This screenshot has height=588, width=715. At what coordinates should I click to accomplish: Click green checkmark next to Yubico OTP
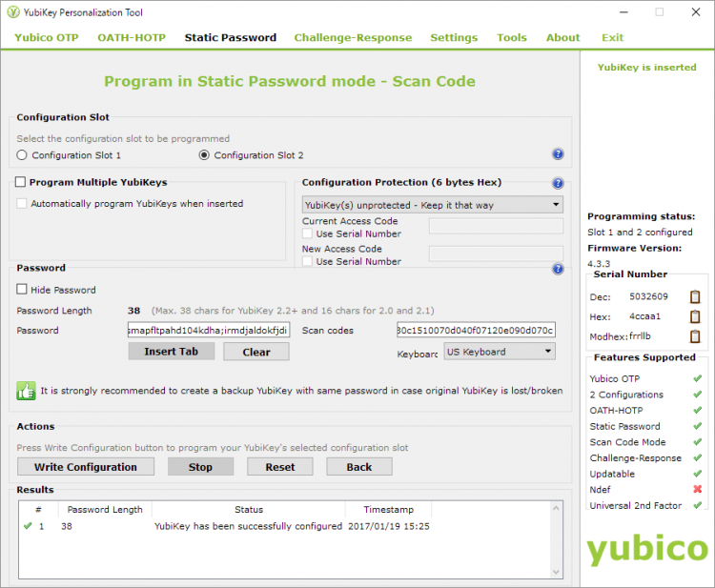(697, 378)
